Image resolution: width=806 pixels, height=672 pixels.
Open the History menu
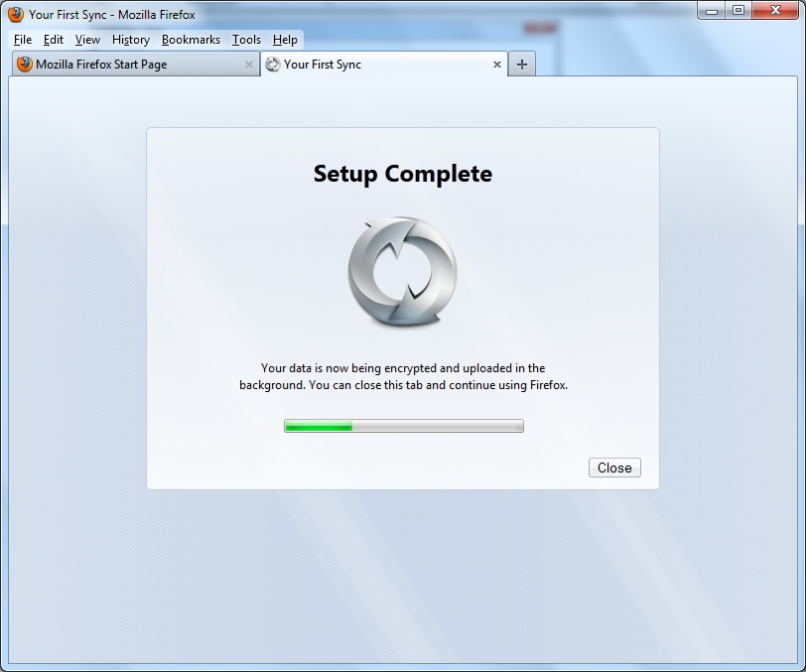131,40
